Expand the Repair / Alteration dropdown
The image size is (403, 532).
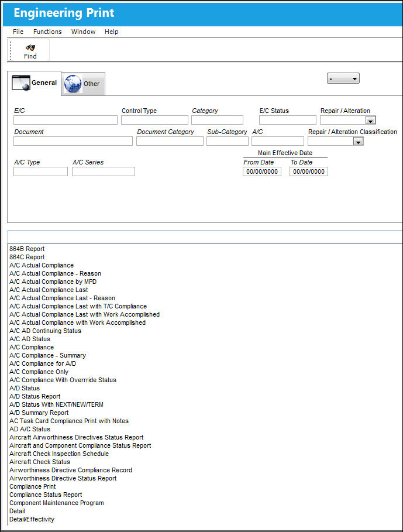[370, 121]
